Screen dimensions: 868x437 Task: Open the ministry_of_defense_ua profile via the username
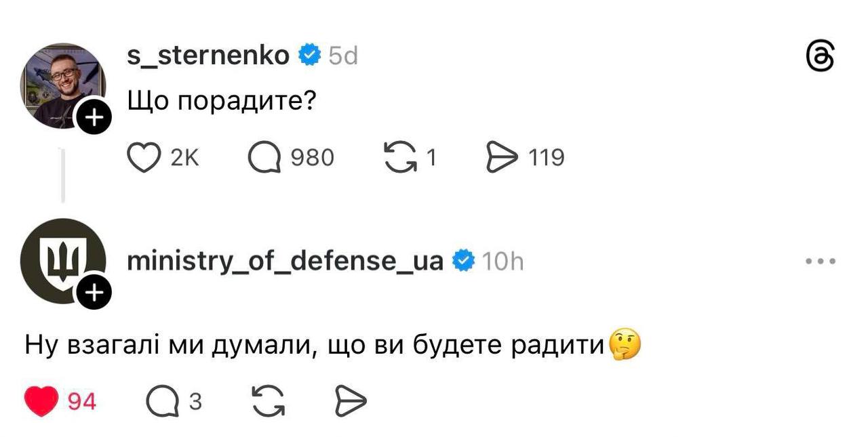pos(285,261)
